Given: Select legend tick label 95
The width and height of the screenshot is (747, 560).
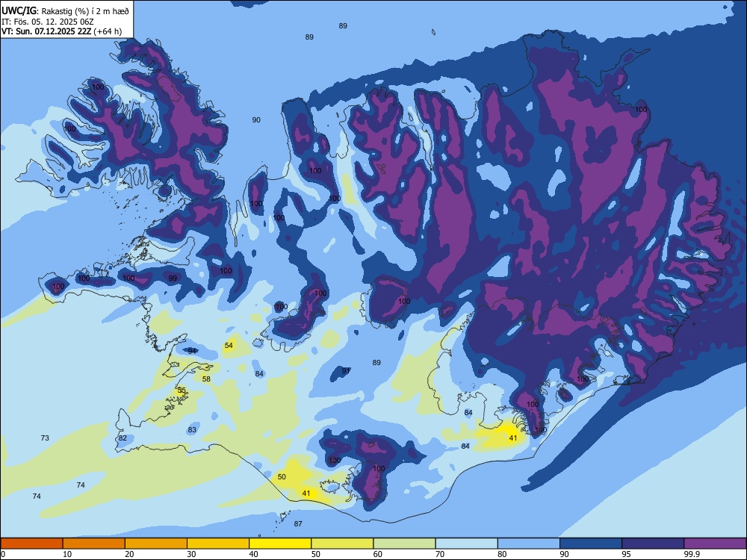Looking at the screenshot, I should pyautogui.click(x=627, y=554).
